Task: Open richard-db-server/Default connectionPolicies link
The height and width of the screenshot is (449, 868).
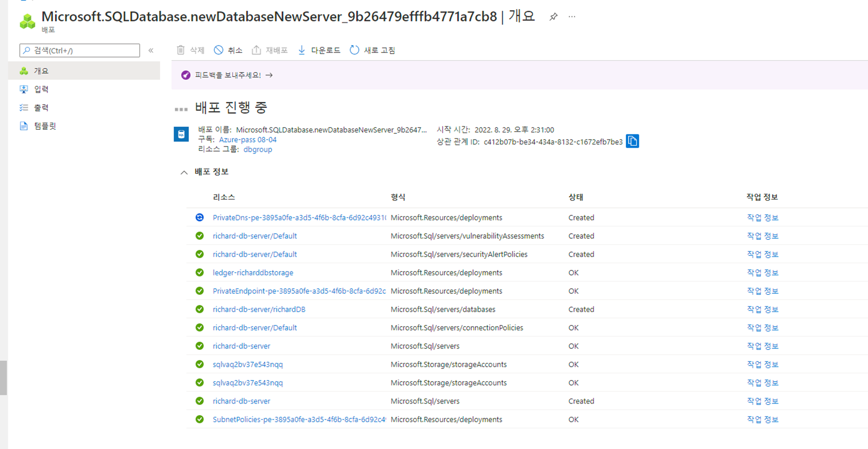Action: [x=255, y=327]
